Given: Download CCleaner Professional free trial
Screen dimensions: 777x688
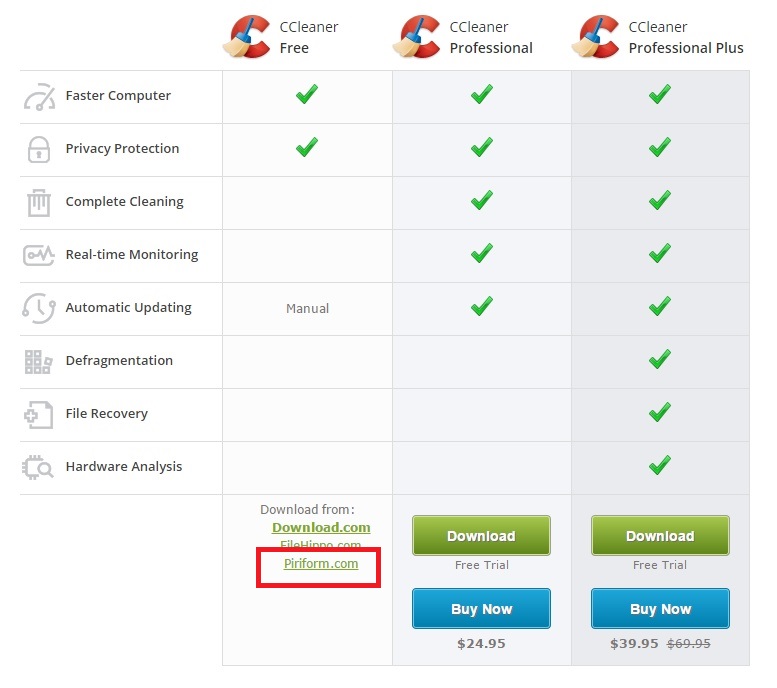Looking at the screenshot, I should [481, 535].
